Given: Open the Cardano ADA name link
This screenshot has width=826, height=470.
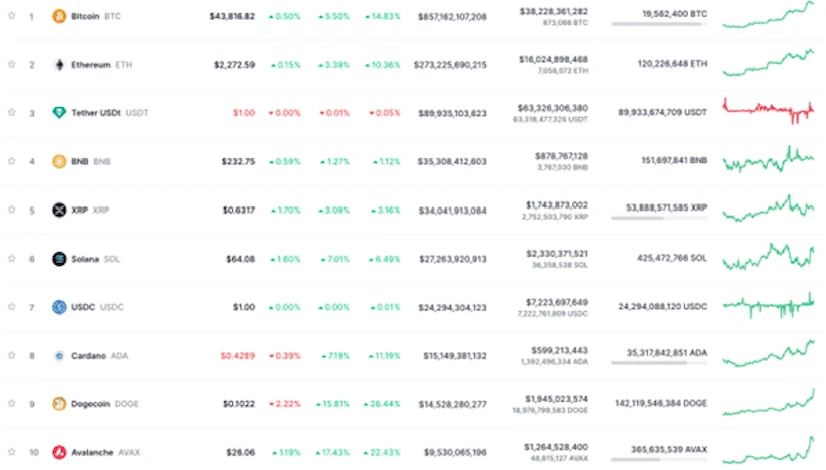Looking at the screenshot, I should (x=90, y=355).
